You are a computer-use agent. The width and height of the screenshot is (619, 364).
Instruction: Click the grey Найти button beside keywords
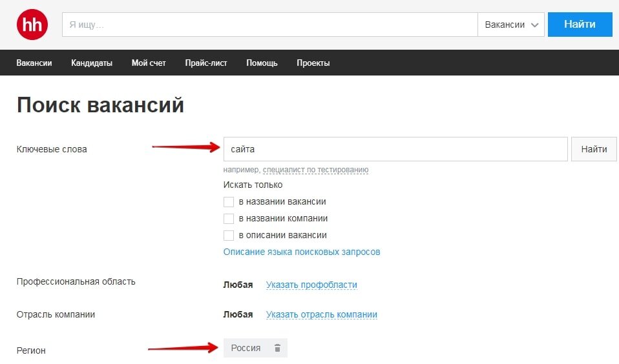[594, 149]
